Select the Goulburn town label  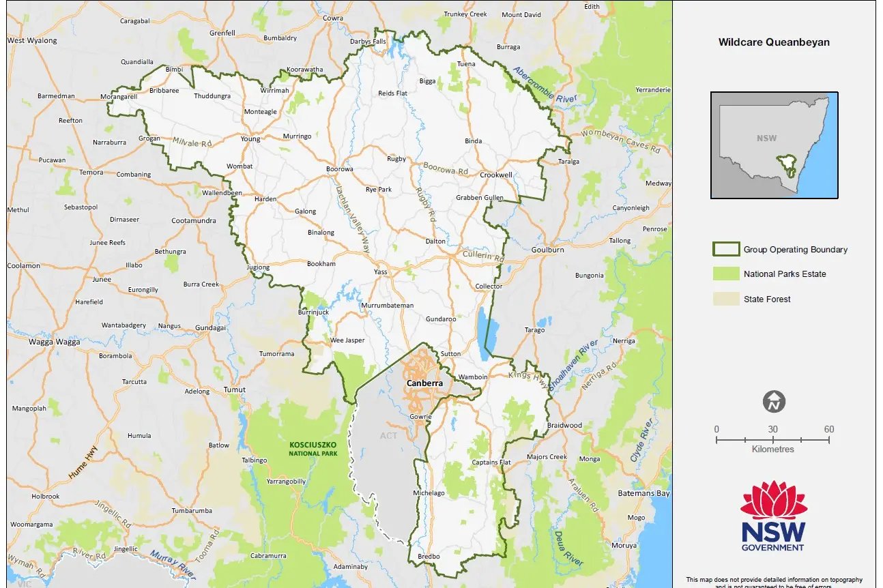(x=547, y=250)
